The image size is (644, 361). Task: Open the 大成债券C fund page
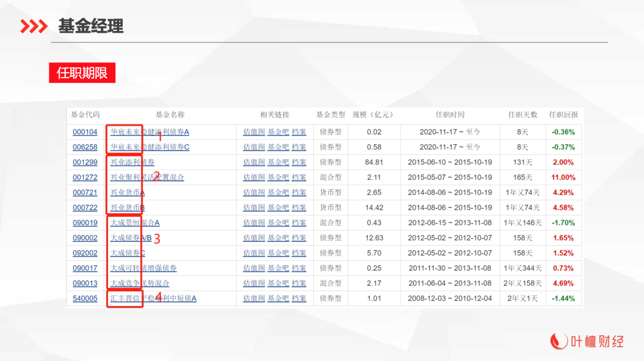(128, 254)
